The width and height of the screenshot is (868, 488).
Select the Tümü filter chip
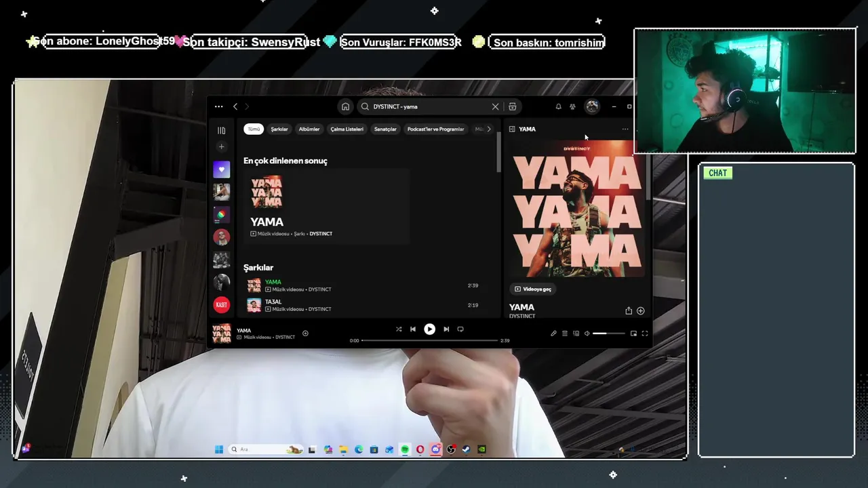coord(254,129)
